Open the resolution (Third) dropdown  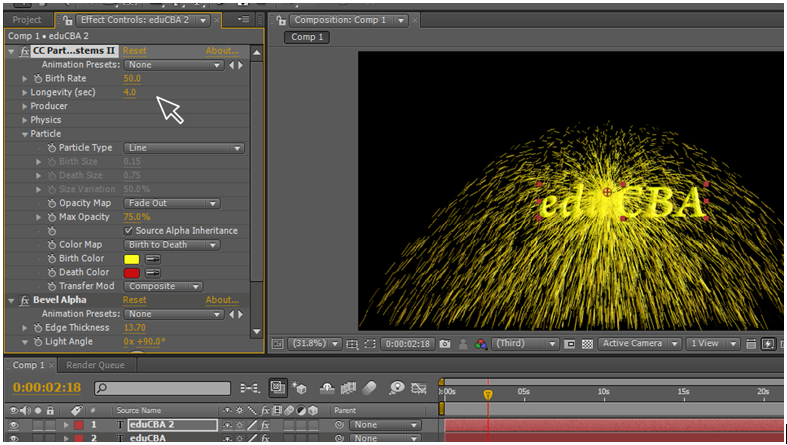[x=525, y=344]
